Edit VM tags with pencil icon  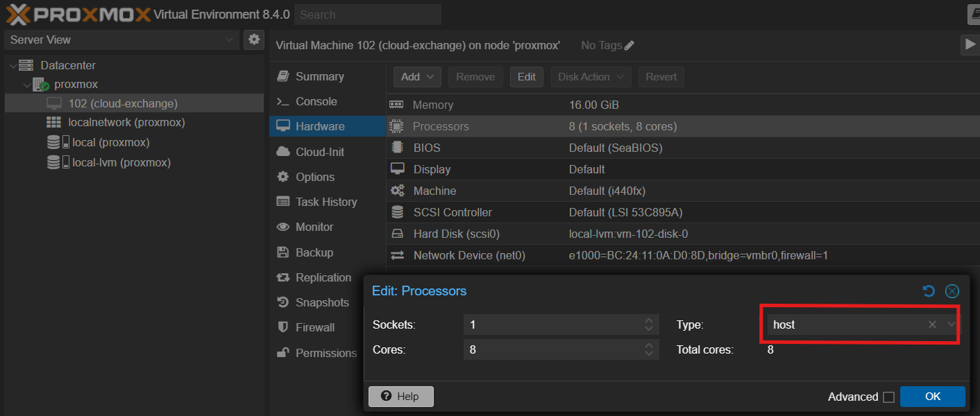pyautogui.click(x=630, y=46)
